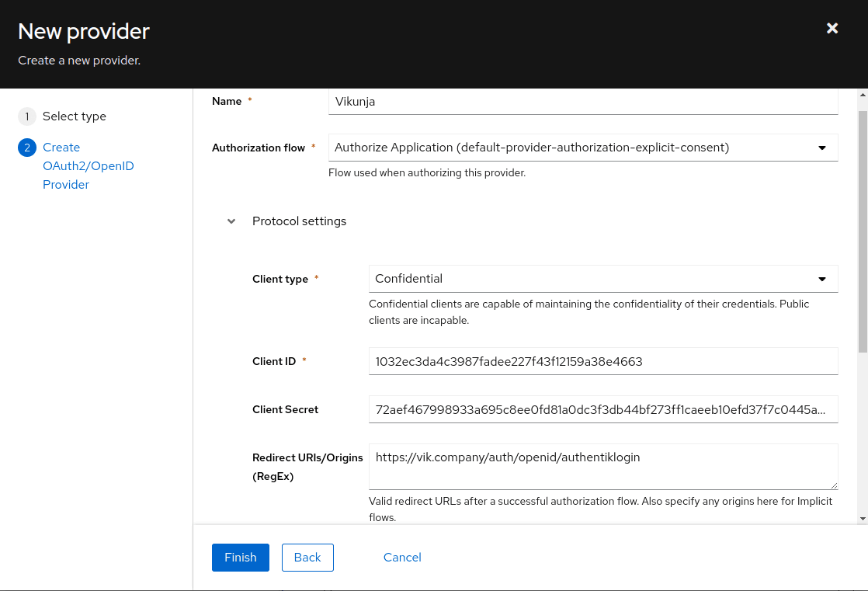Grab the Redirect URIs textarea resize handle
This screenshot has height=591, width=868.
pos(833,485)
